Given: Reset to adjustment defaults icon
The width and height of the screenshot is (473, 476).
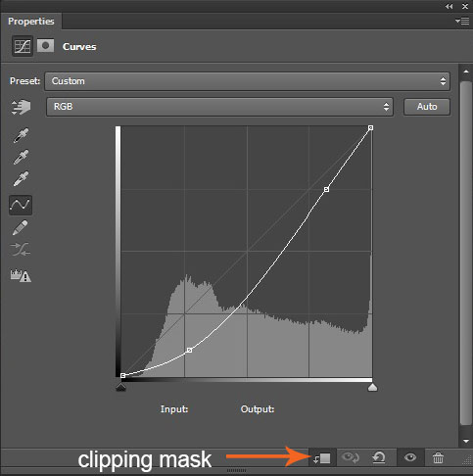Looking at the screenshot, I should (379, 457).
